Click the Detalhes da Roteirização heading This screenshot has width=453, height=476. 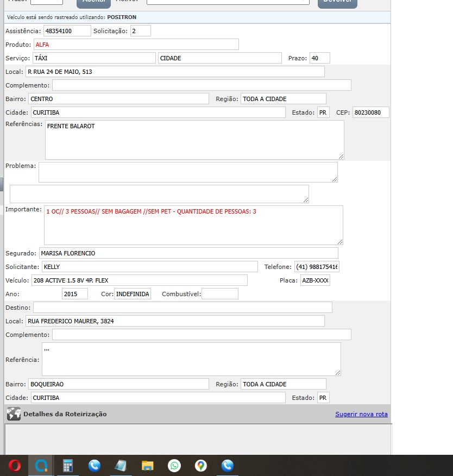tap(65, 414)
